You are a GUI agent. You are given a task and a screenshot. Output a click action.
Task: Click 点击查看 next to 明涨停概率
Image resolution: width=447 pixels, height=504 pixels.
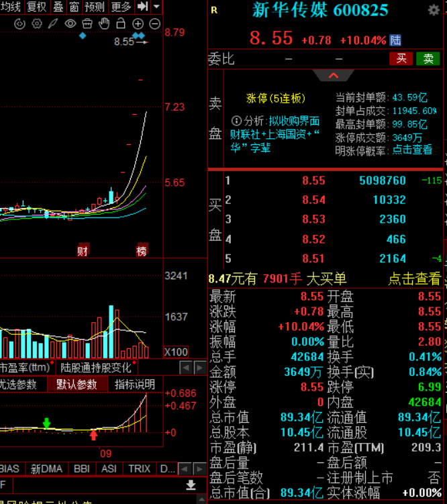pyautogui.click(x=412, y=150)
